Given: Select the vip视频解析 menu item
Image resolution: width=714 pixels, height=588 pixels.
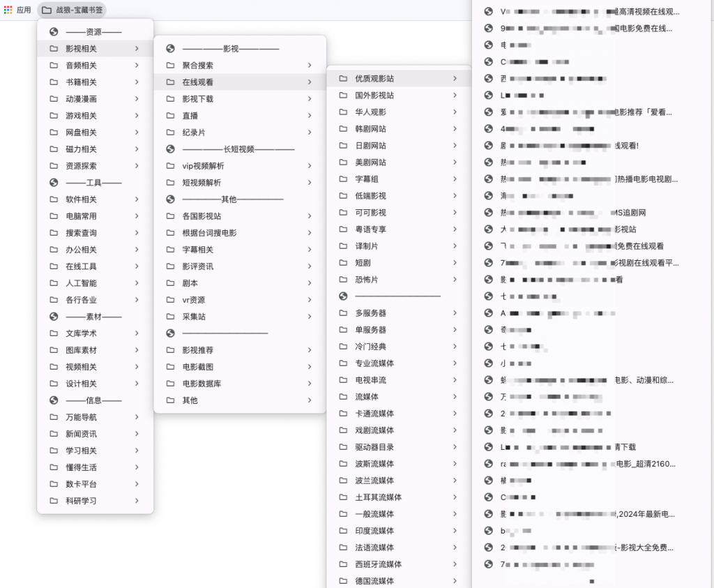Looking at the screenshot, I should [x=203, y=166].
